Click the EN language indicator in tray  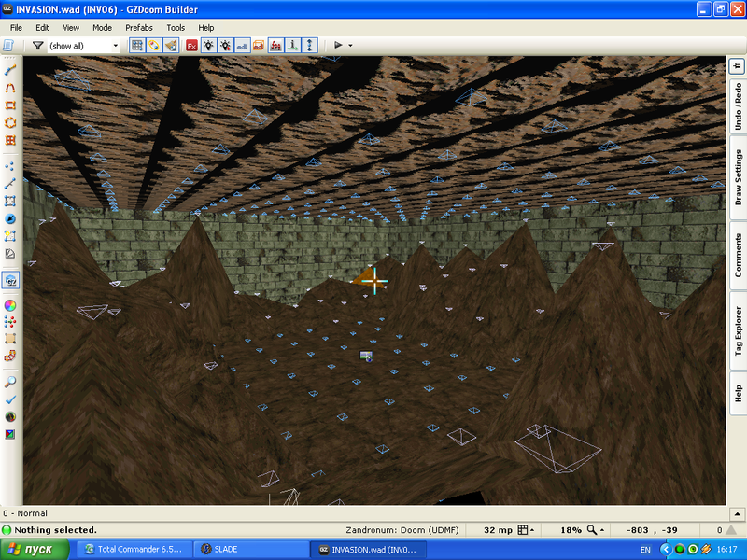click(x=645, y=550)
